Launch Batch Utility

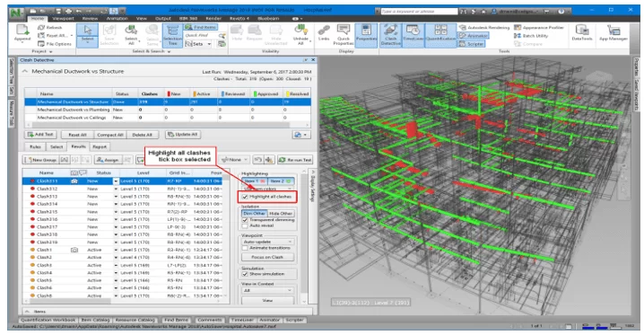pyautogui.click(x=531, y=36)
